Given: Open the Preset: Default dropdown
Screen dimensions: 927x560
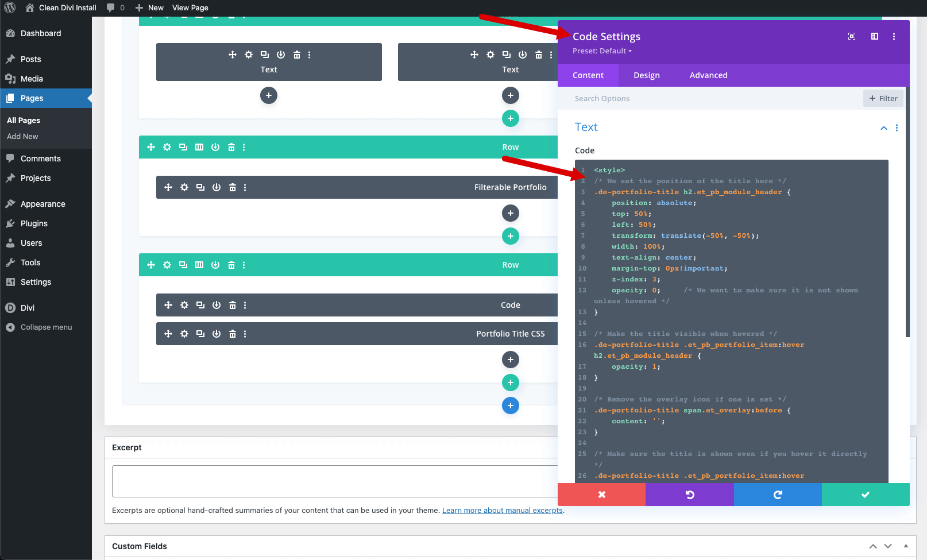Looking at the screenshot, I should pyautogui.click(x=602, y=51).
